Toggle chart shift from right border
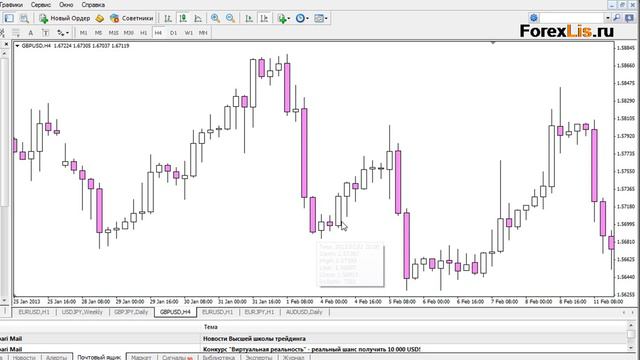Screen dimensions: 640x360 tap(264, 18)
